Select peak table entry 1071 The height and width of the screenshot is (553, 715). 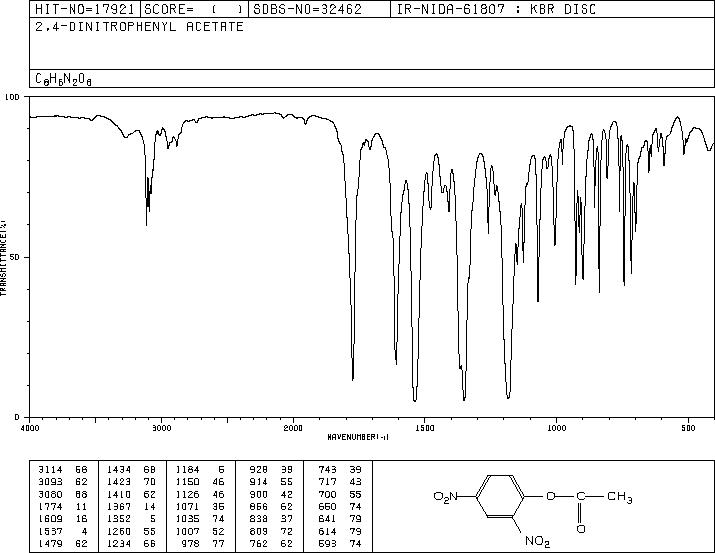coord(200,507)
